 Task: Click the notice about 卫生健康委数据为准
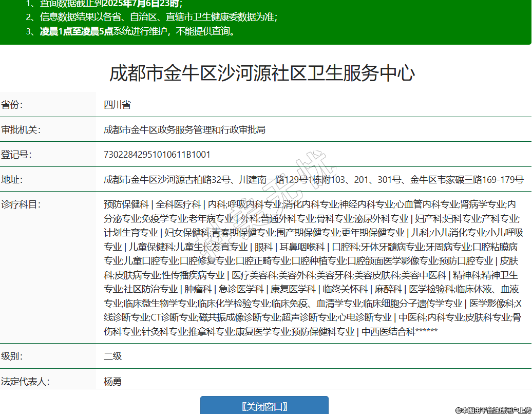coord(151,17)
